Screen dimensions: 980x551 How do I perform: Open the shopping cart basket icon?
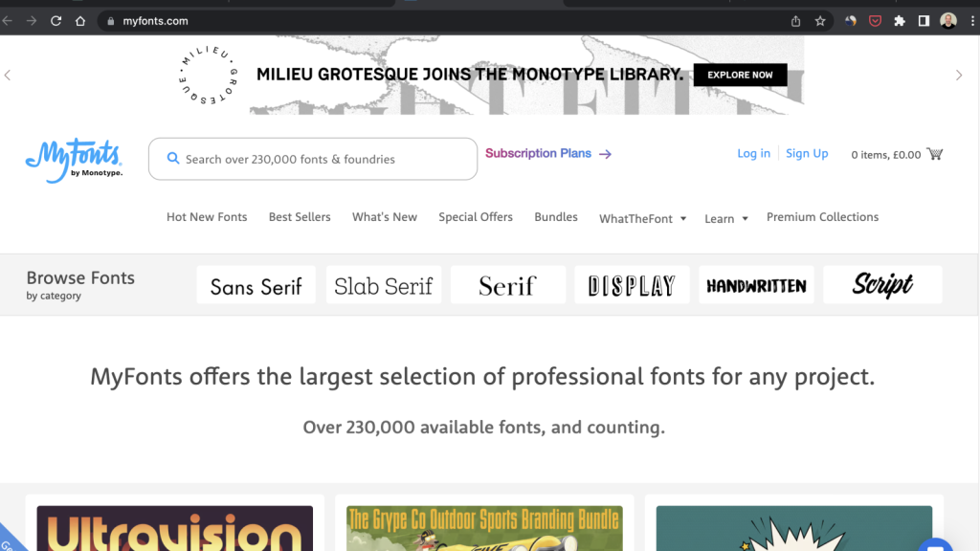tap(934, 154)
